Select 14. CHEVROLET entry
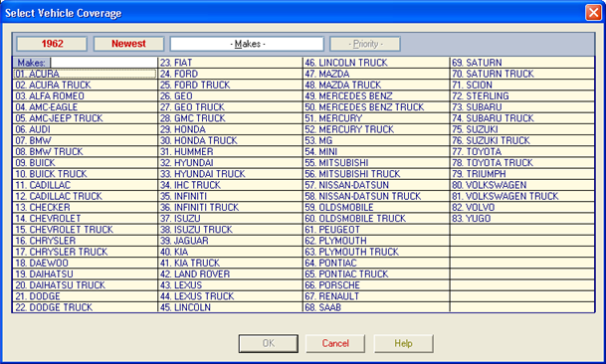The image size is (606, 364). 85,219
